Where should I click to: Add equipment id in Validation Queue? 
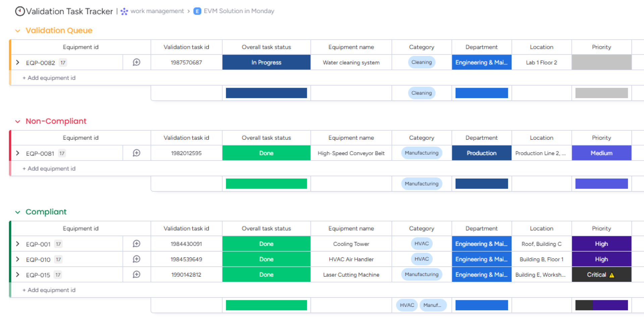(49, 78)
